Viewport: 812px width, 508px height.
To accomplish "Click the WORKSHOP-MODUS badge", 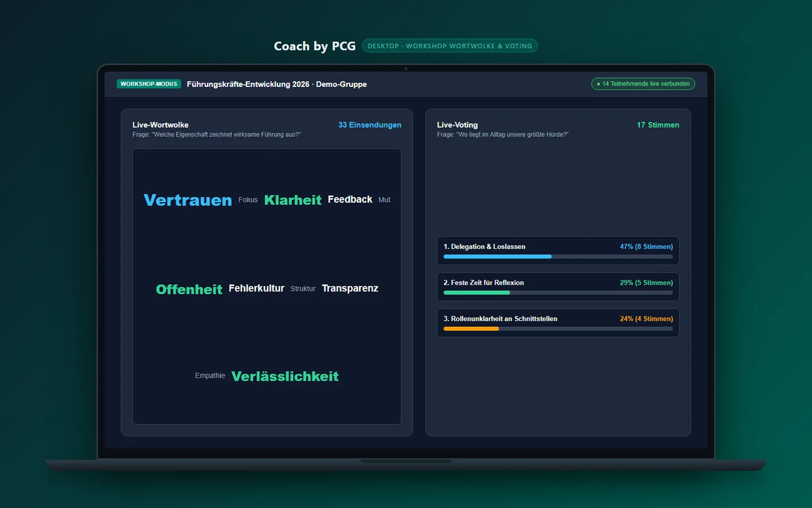I will click(149, 84).
